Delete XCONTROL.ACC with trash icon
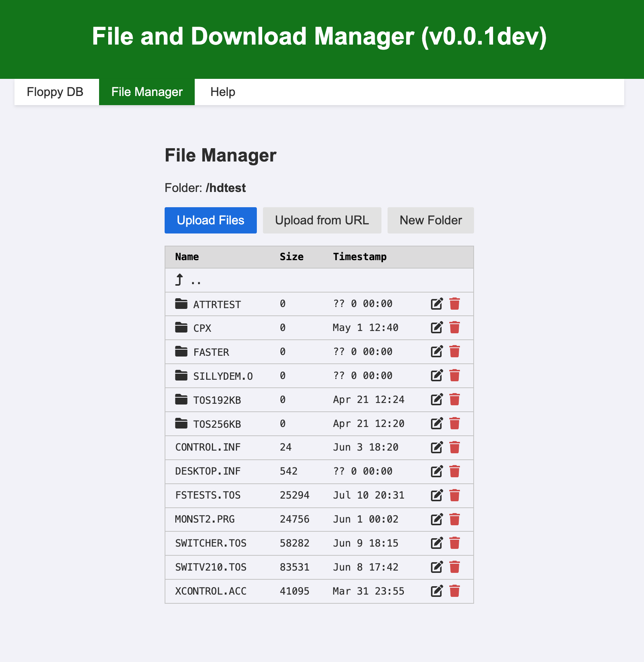644x662 pixels. (455, 591)
